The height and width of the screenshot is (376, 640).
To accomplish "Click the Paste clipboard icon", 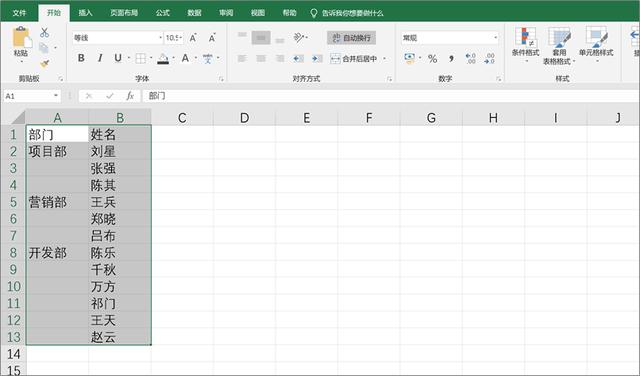I will coord(21,36).
